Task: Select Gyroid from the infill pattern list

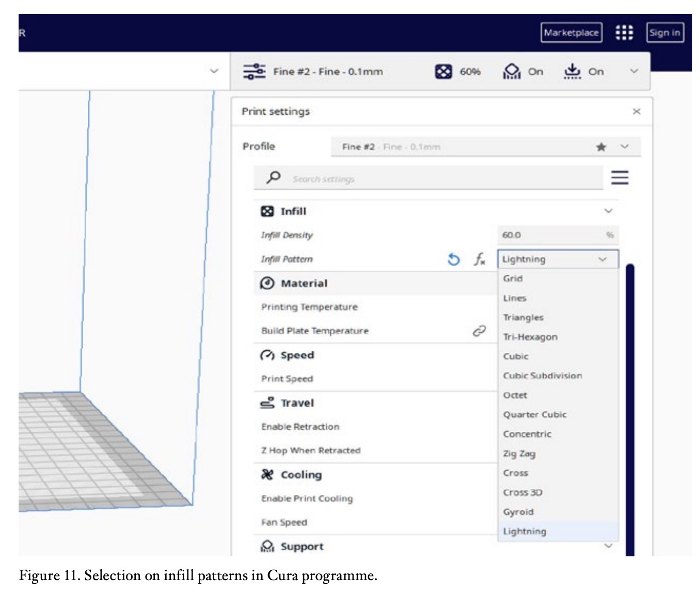Action: tap(518, 512)
